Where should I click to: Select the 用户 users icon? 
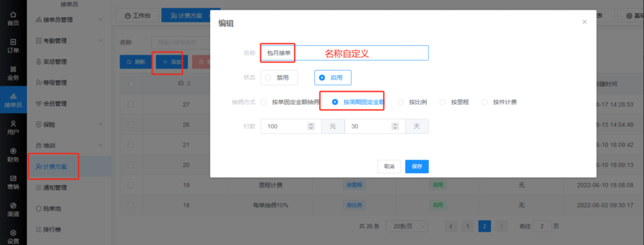[x=13, y=124]
